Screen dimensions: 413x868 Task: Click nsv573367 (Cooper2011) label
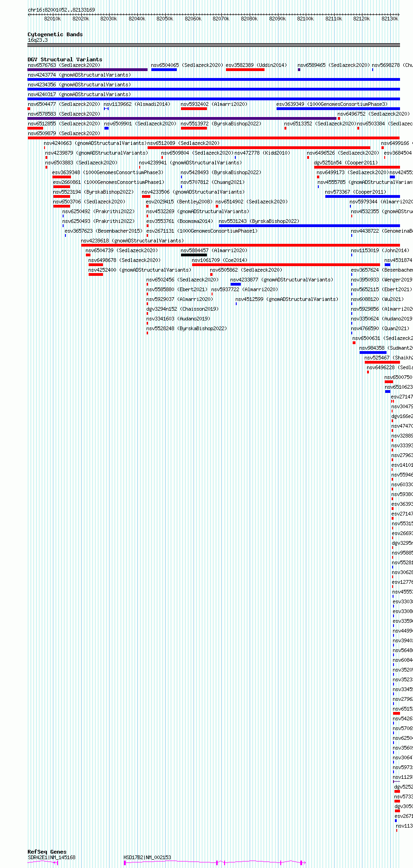coord(355,192)
